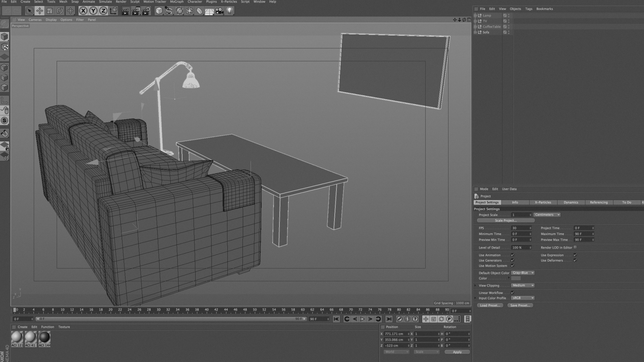Open Objects menu in Object Manager
The image size is (644, 362).
coord(515,9)
